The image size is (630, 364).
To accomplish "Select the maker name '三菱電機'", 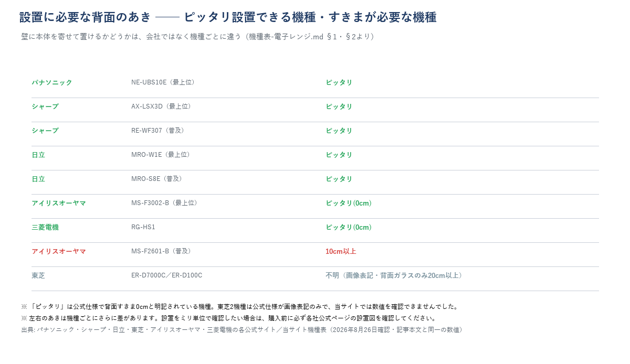I will click(45, 227).
